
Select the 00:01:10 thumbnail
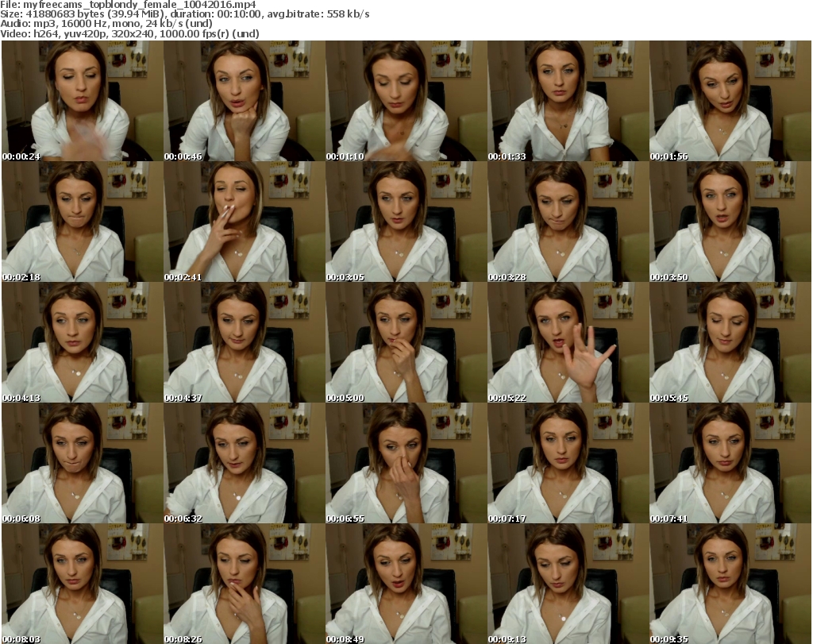[x=406, y=101]
